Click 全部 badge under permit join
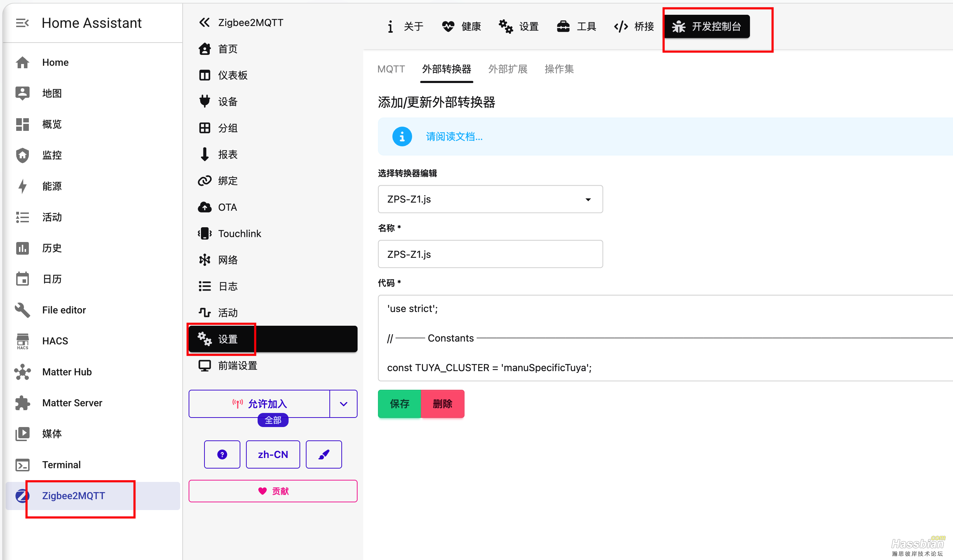Screen dimensions: 953x560 coord(273,420)
